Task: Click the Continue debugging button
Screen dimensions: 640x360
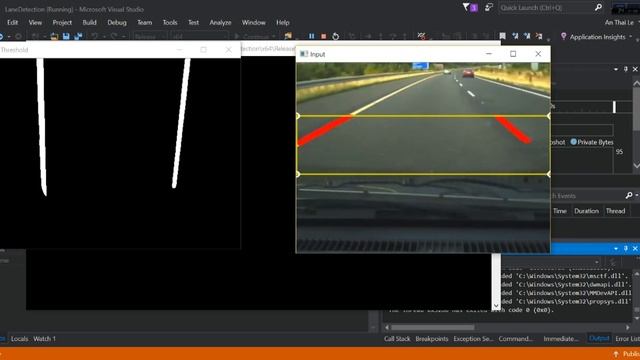Action: pyautogui.click(x=253, y=37)
